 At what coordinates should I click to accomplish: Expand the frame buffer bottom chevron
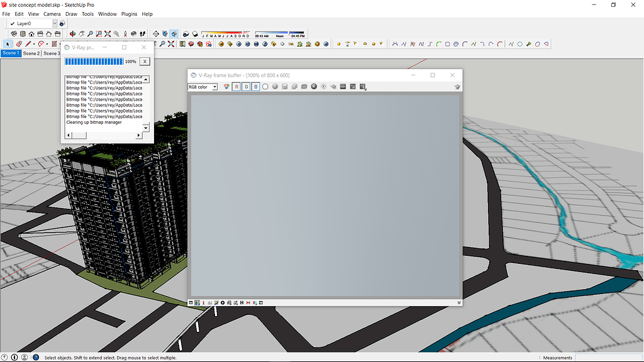458,302
